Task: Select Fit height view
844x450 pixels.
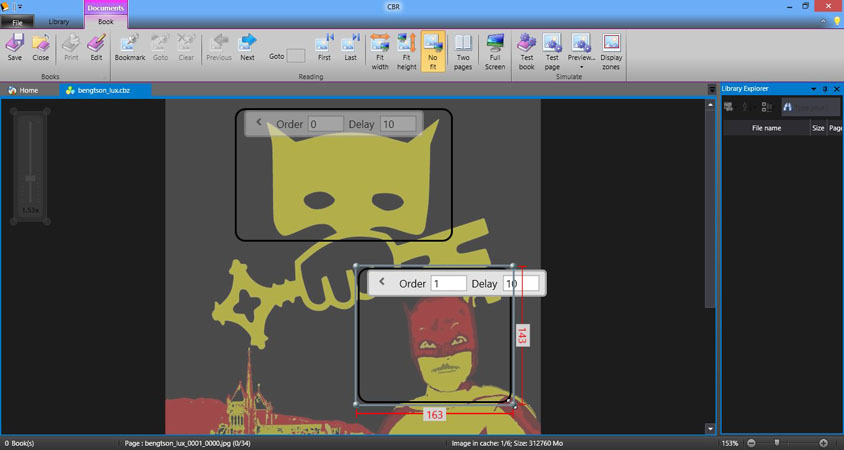Action: coord(406,52)
